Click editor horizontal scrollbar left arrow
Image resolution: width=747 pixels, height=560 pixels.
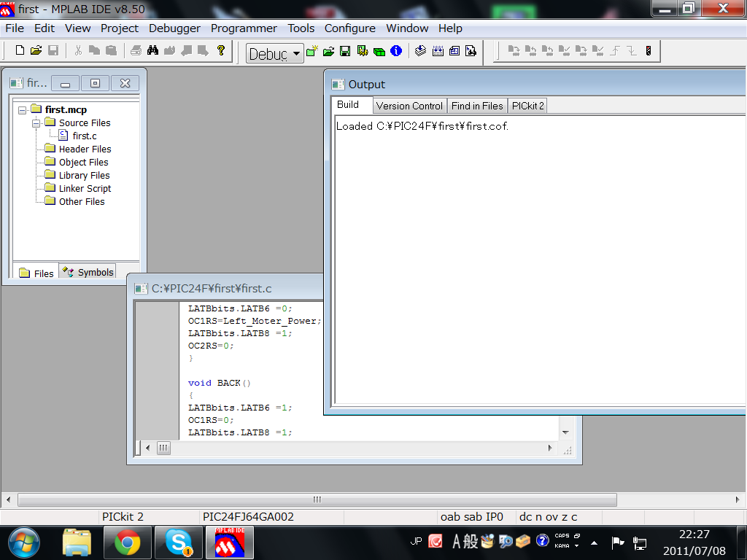coord(147,448)
